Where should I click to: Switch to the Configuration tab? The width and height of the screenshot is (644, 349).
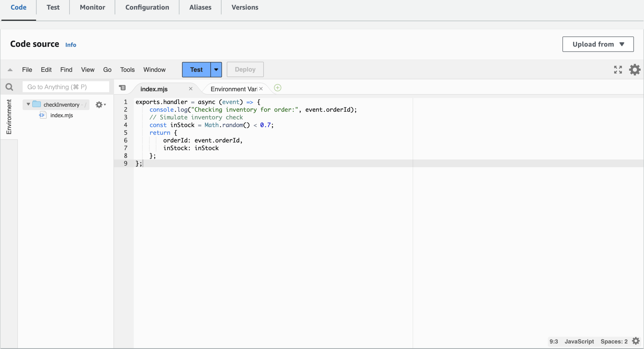click(x=147, y=7)
